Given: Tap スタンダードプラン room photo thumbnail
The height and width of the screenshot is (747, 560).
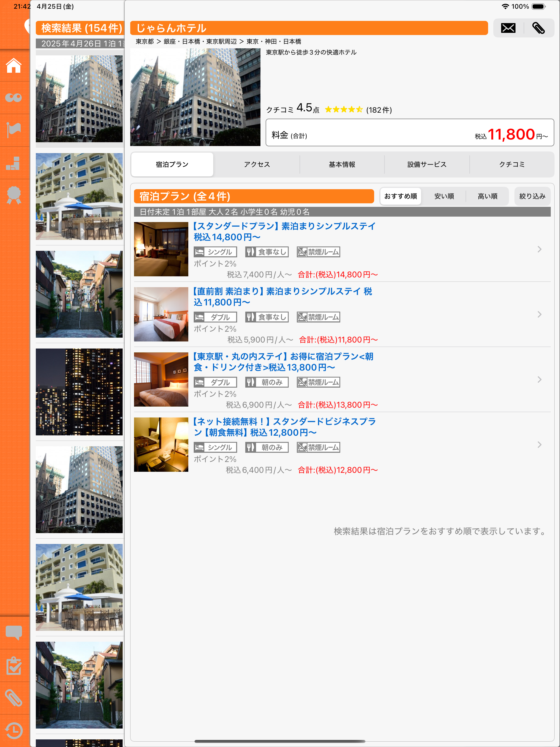Looking at the screenshot, I should 161,249.
